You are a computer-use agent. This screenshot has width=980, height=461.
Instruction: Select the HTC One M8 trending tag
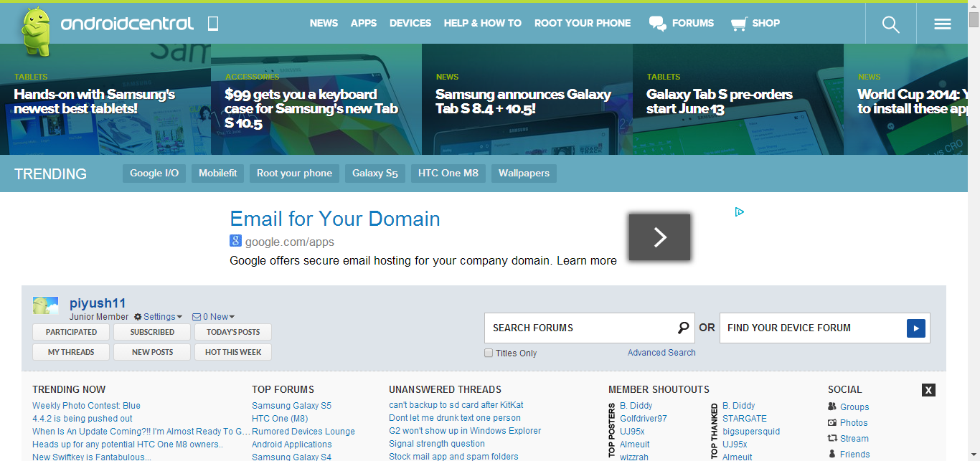[448, 174]
